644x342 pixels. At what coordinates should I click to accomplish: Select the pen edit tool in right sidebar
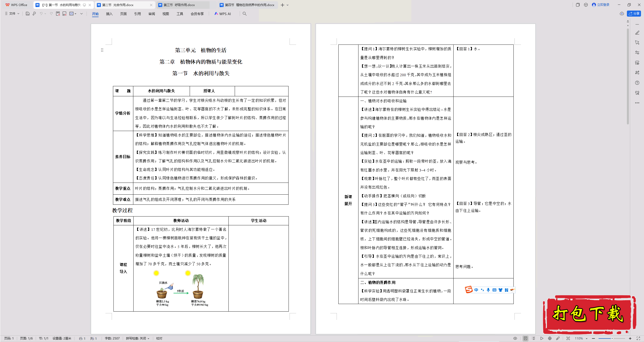coord(637,33)
